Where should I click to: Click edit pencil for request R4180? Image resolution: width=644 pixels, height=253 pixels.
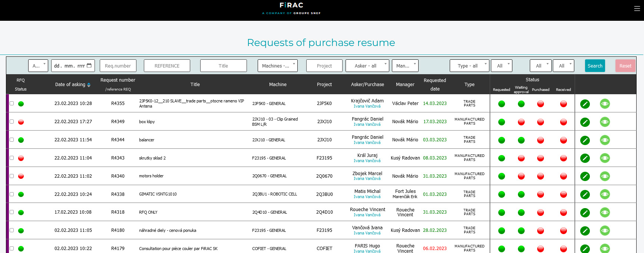(x=585, y=231)
